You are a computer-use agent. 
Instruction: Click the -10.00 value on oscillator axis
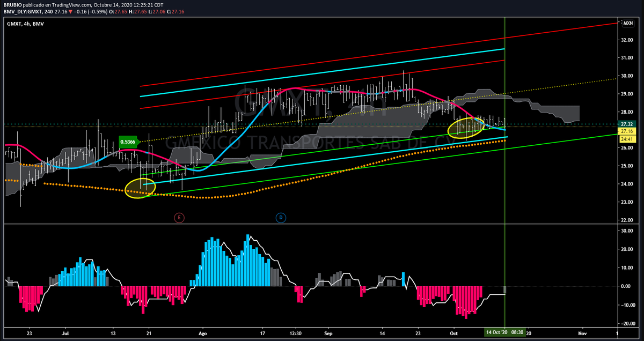click(627, 305)
